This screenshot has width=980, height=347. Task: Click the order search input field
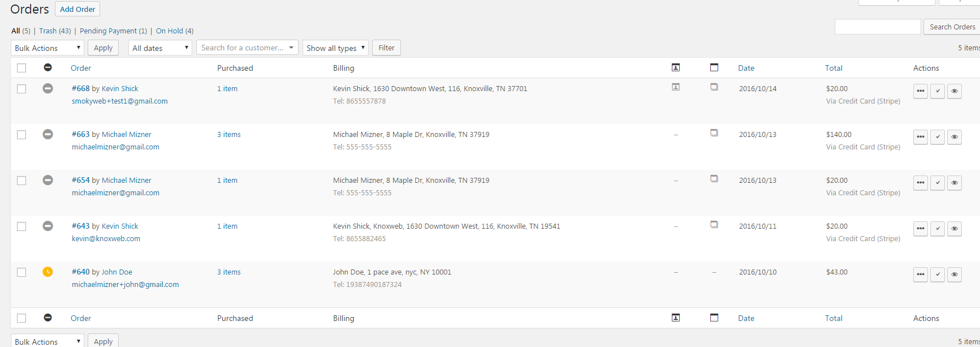pos(878,27)
